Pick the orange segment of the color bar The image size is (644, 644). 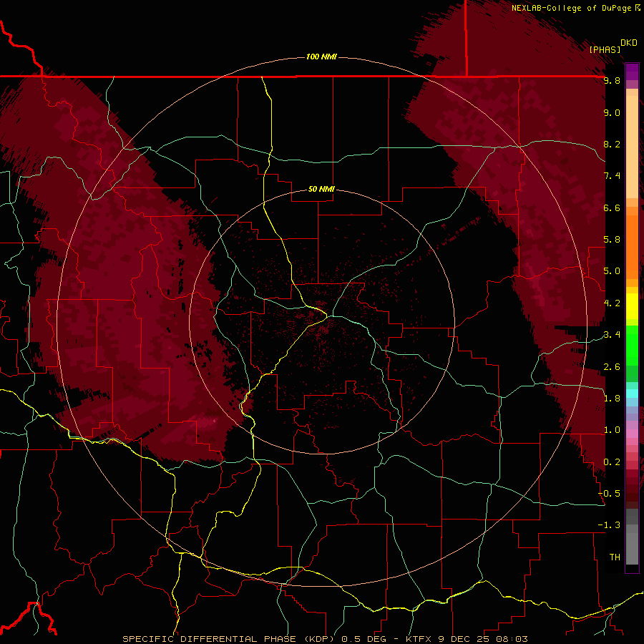tap(632, 247)
